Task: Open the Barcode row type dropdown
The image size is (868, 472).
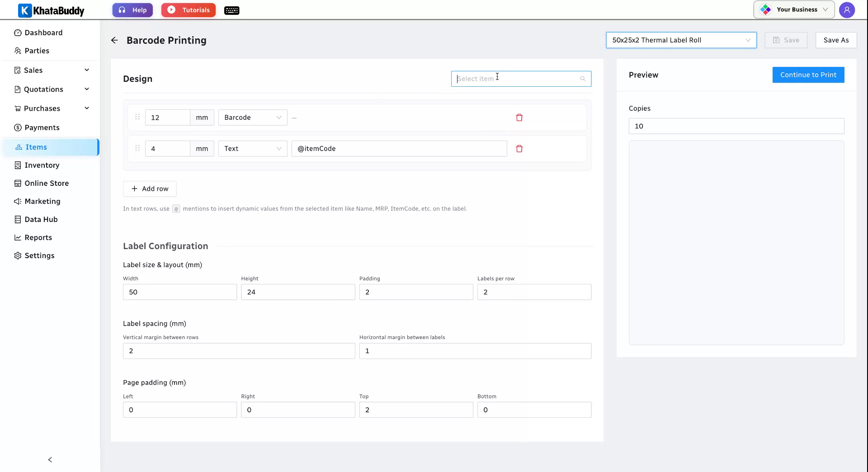Action: (x=253, y=118)
